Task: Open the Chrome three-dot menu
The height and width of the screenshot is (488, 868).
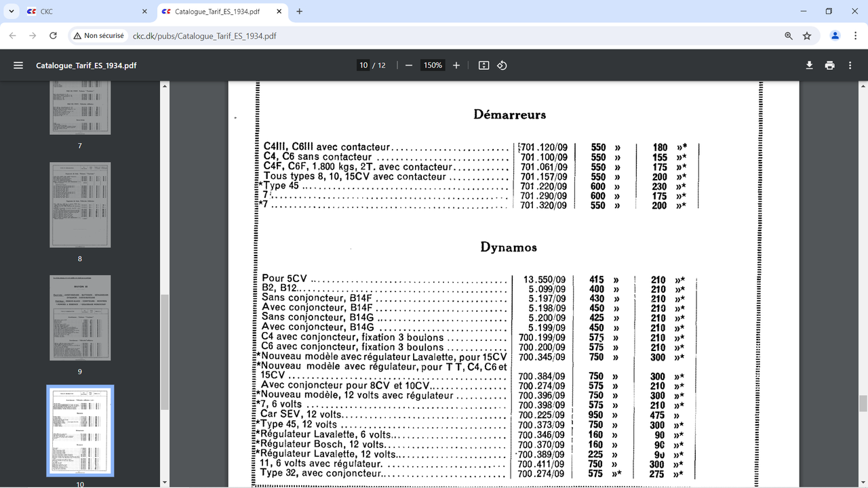Action: [x=854, y=36]
